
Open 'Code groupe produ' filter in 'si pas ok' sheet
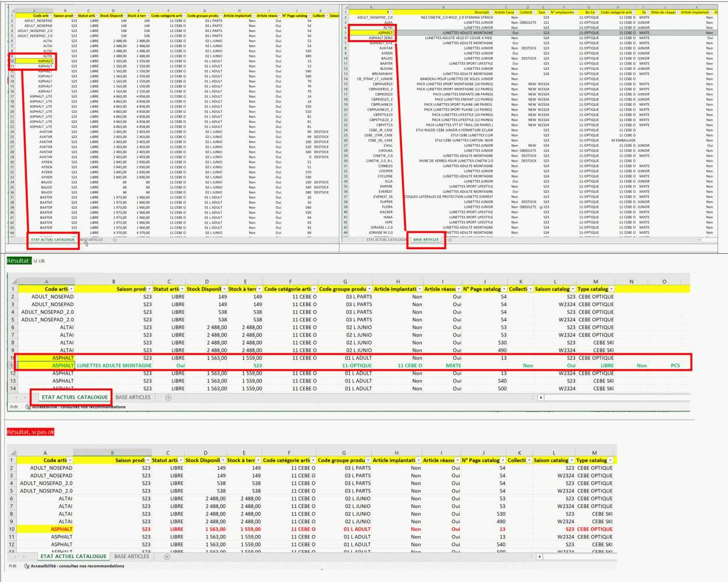[368, 460]
